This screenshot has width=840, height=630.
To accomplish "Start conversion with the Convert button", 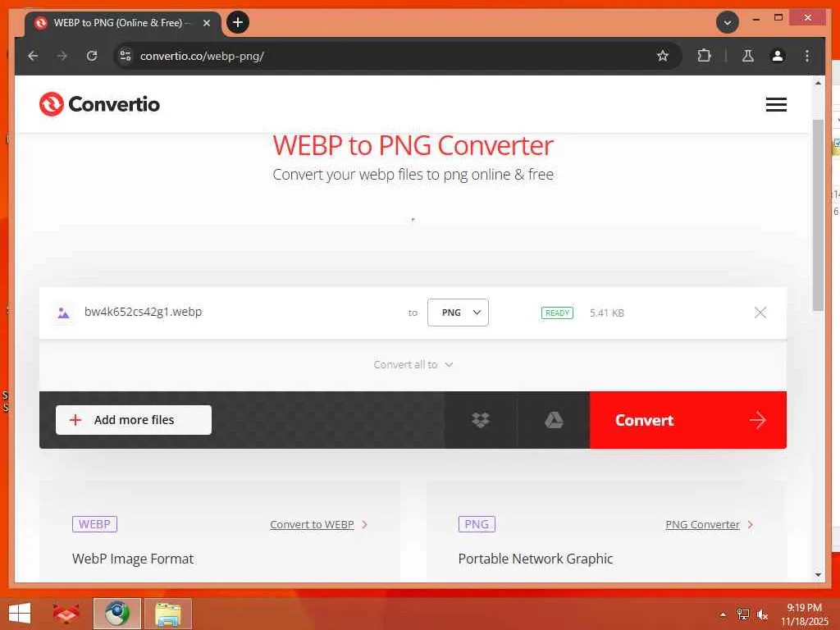I will pyautogui.click(x=688, y=420).
